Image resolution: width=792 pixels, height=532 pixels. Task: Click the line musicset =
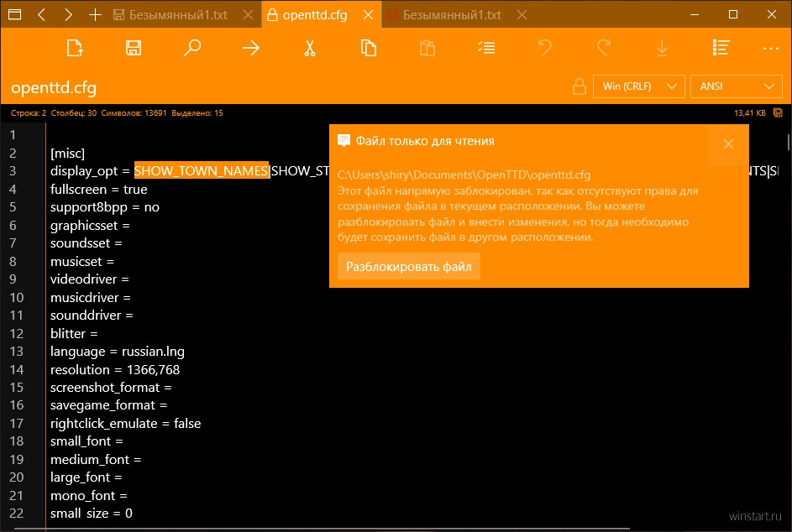(x=81, y=262)
